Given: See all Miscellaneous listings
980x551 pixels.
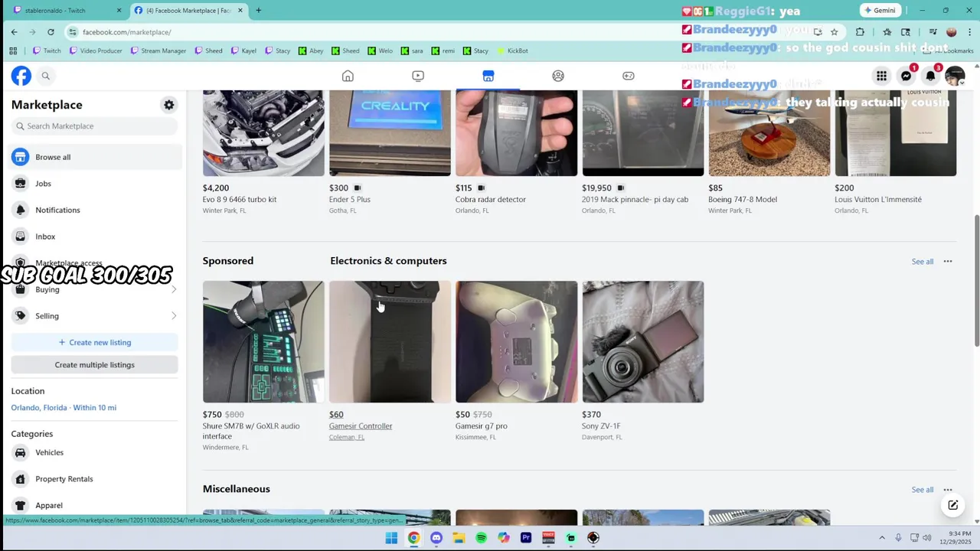Looking at the screenshot, I should pos(922,490).
